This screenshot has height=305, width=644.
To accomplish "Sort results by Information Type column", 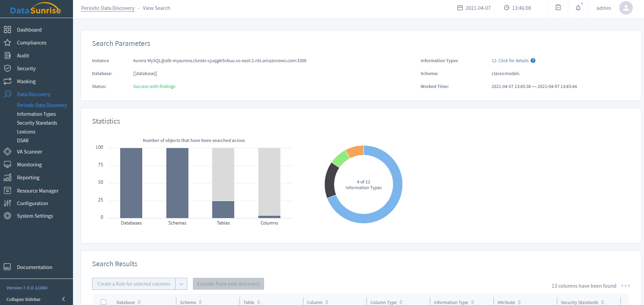I will pos(473,302).
